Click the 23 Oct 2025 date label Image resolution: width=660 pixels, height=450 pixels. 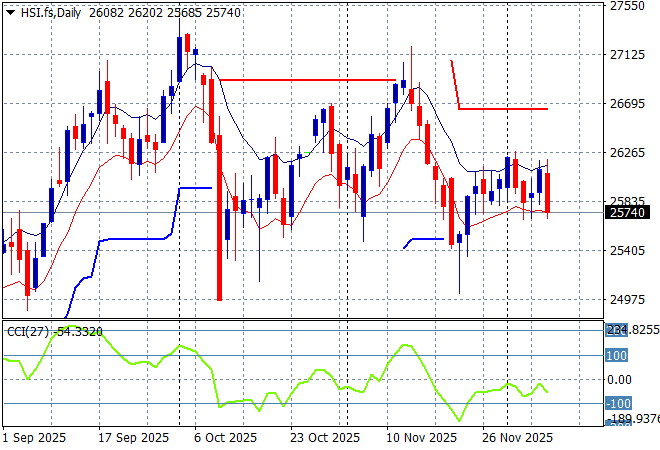coord(325,438)
